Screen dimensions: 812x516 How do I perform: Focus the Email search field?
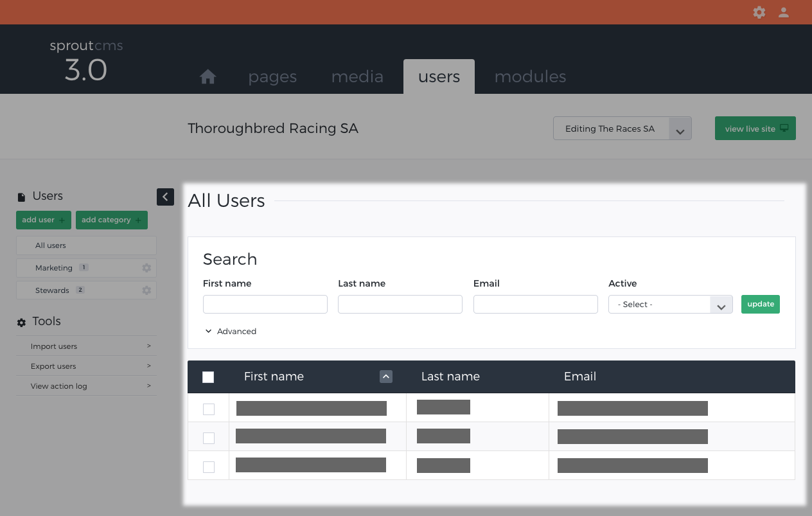click(x=536, y=305)
